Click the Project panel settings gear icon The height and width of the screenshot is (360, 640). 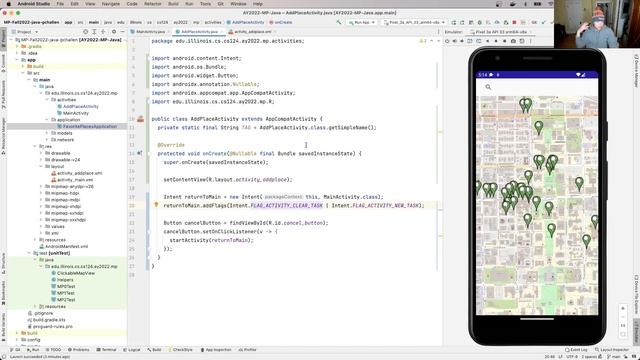[114, 31]
